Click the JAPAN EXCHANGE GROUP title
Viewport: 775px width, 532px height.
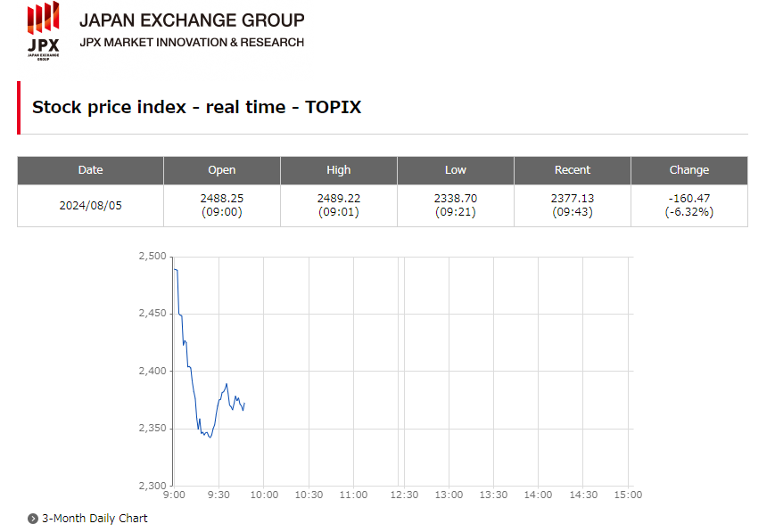coord(192,20)
